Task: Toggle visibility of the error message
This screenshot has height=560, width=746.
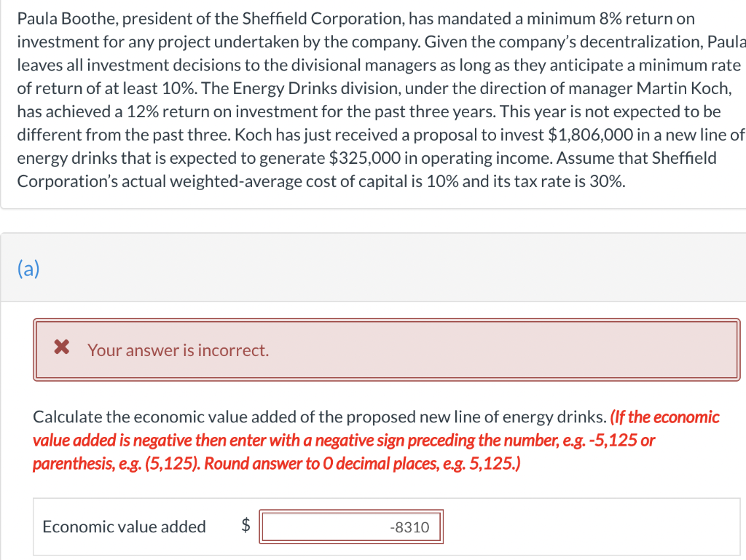Action: click(386, 350)
